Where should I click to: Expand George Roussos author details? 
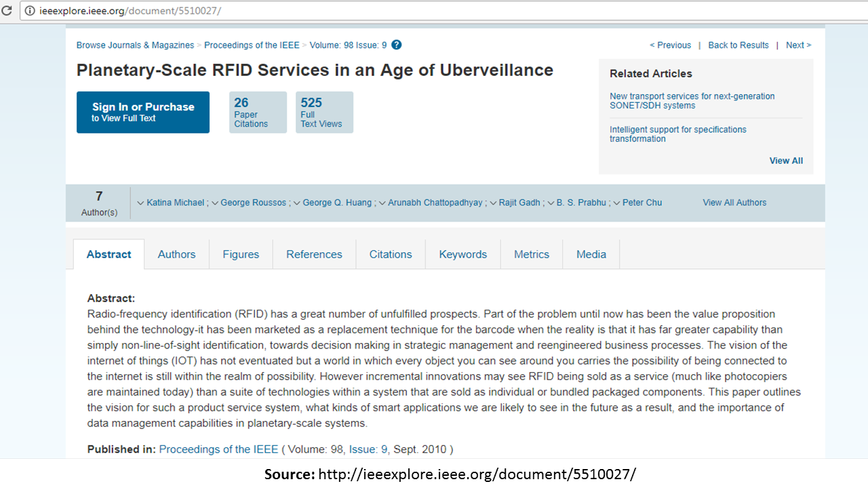point(215,203)
